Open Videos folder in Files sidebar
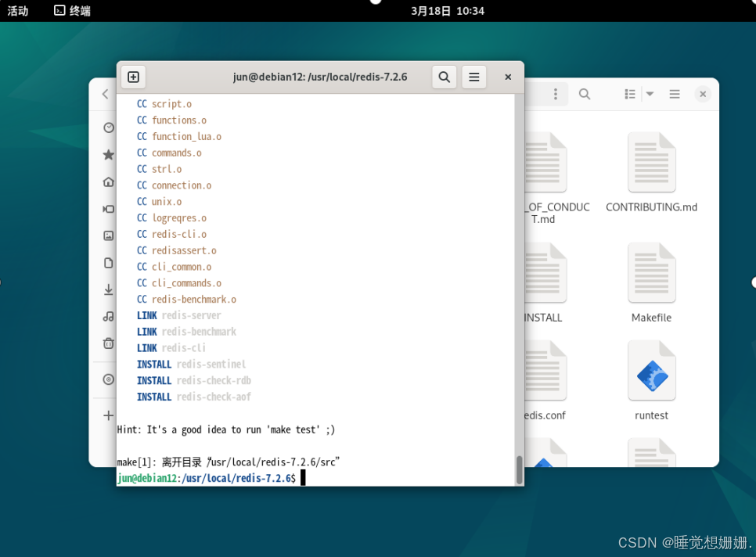 109,209
